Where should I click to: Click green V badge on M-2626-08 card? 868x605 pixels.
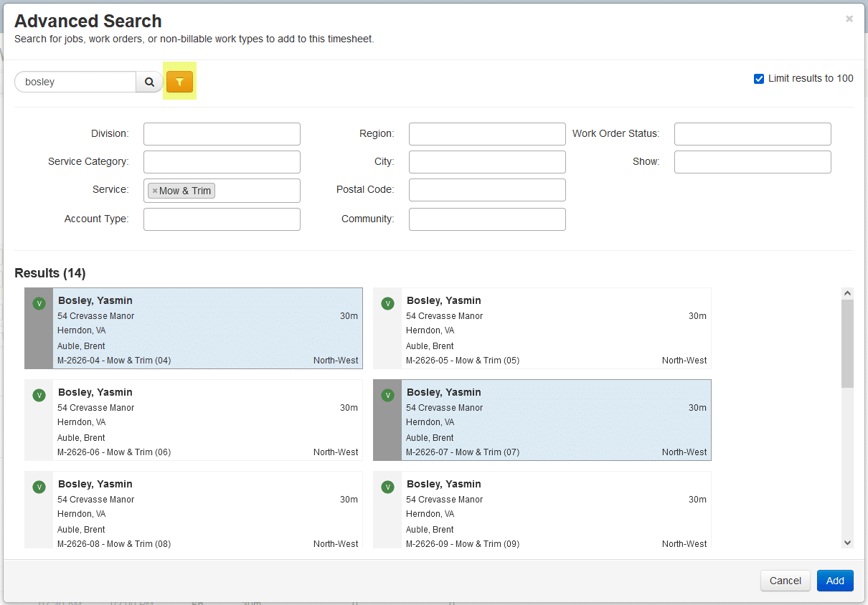coord(39,487)
